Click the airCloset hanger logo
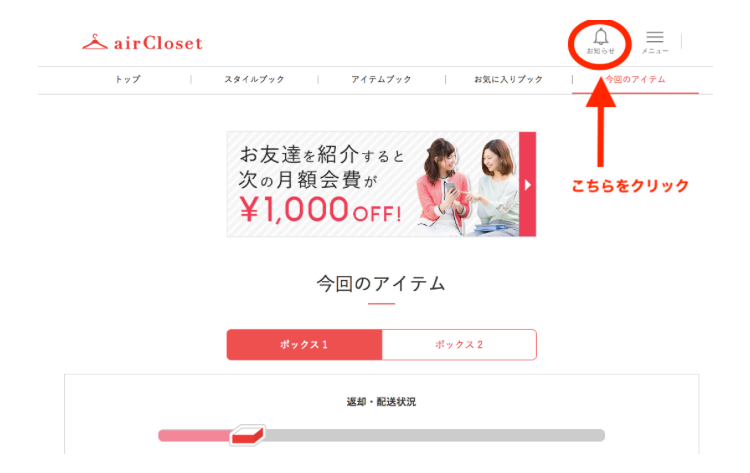This screenshot has width=750, height=473. (x=95, y=42)
